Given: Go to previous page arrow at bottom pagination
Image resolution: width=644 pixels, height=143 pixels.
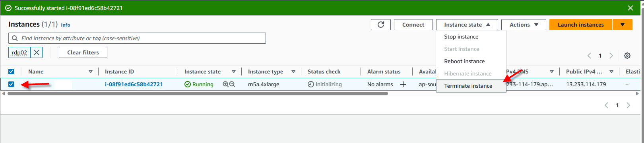Looking at the screenshot, I should point(606,105).
